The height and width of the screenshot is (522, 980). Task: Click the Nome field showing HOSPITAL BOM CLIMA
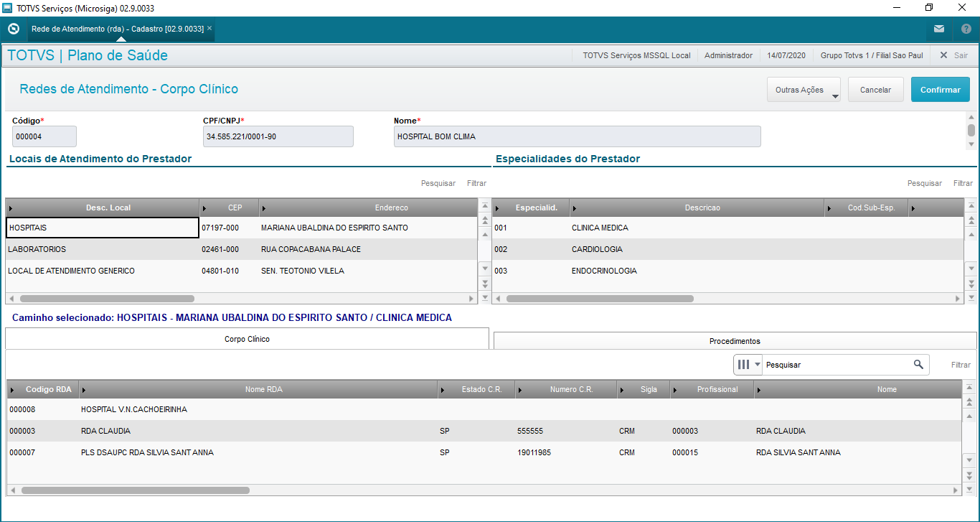[578, 136]
